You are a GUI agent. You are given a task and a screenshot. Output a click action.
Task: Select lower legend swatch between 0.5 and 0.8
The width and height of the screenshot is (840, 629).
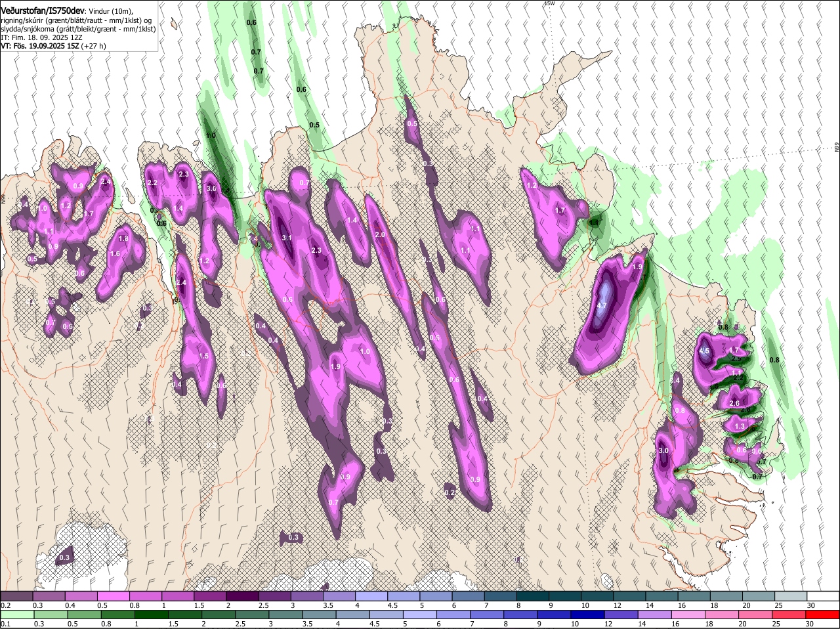[85, 615]
